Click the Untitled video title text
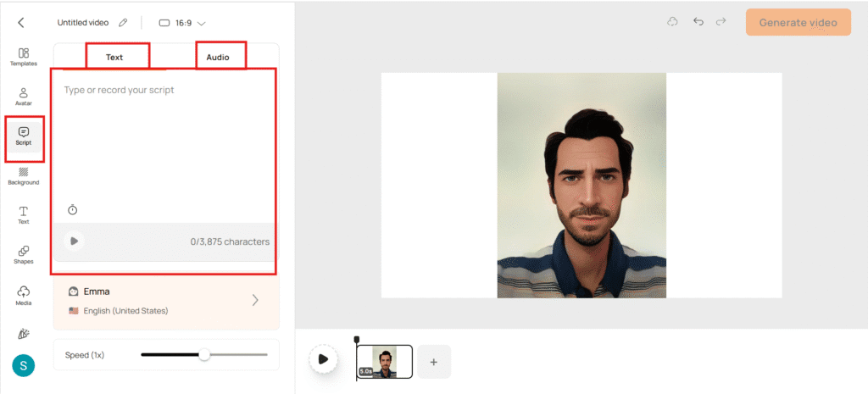868x394 pixels. (x=85, y=23)
